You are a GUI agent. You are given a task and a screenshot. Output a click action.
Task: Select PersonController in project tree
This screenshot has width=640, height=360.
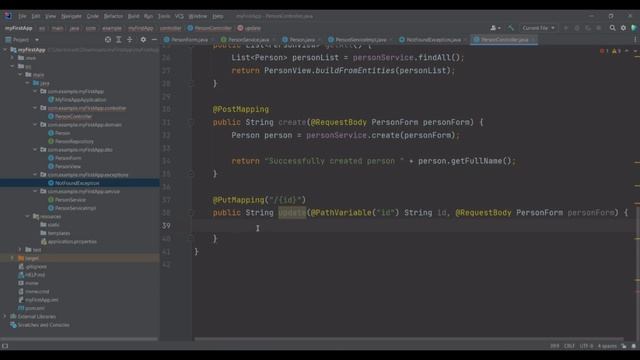(x=73, y=116)
